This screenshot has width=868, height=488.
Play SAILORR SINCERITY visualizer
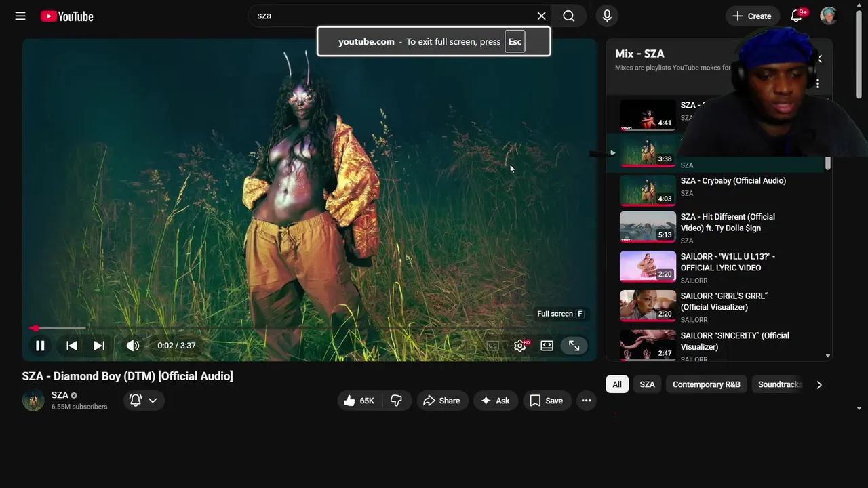[x=735, y=341]
